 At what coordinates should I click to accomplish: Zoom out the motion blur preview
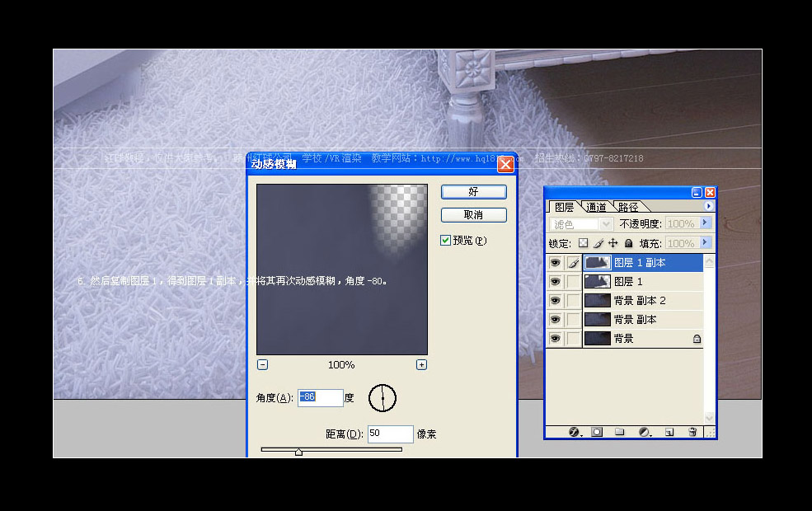coord(262,364)
